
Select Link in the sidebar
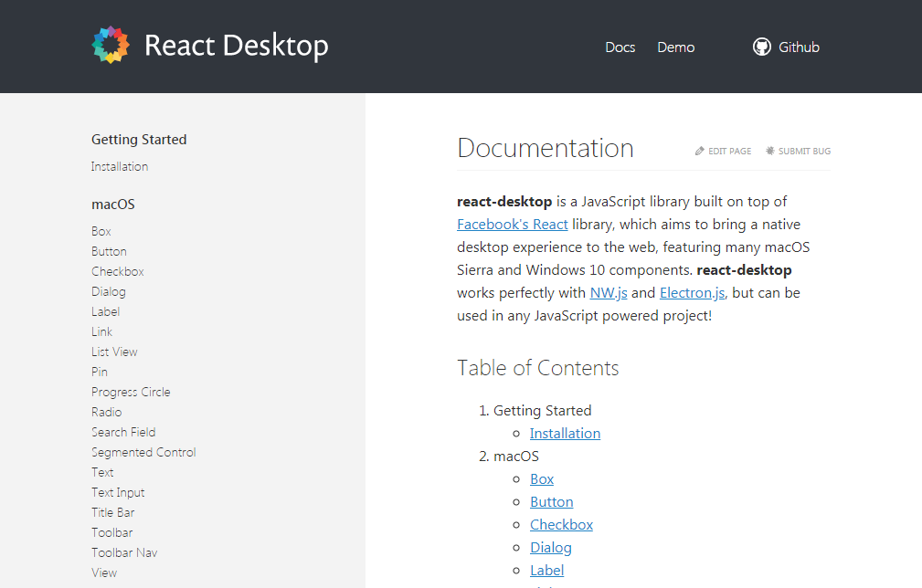[101, 331]
